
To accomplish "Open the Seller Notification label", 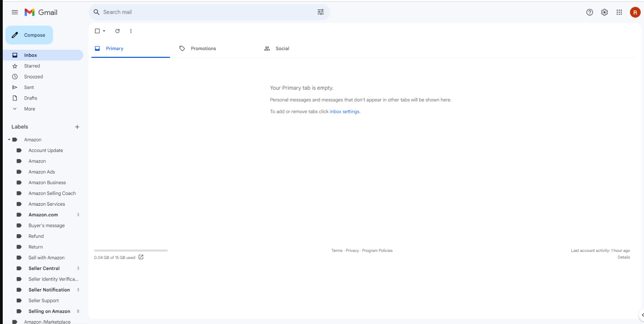I will (49, 290).
